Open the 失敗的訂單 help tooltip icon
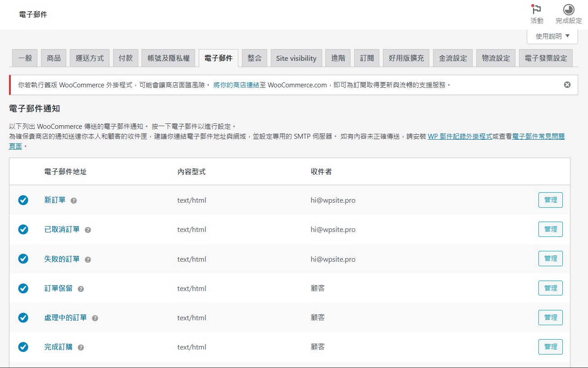Viewport: 588px width, 368px height. tap(88, 259)
